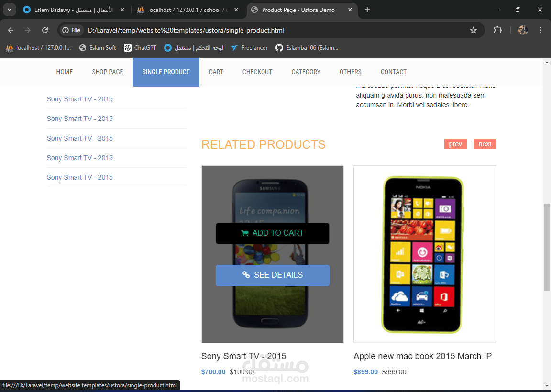Click the $700.00 price text
Image resolution: width=551 pixels, height=392 pixels.
tap(213, 372)
